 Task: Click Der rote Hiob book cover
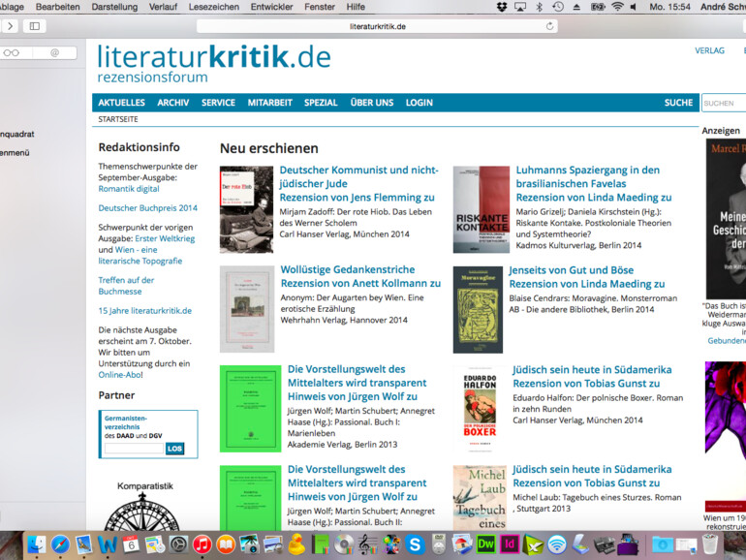(x=246, y=209)
